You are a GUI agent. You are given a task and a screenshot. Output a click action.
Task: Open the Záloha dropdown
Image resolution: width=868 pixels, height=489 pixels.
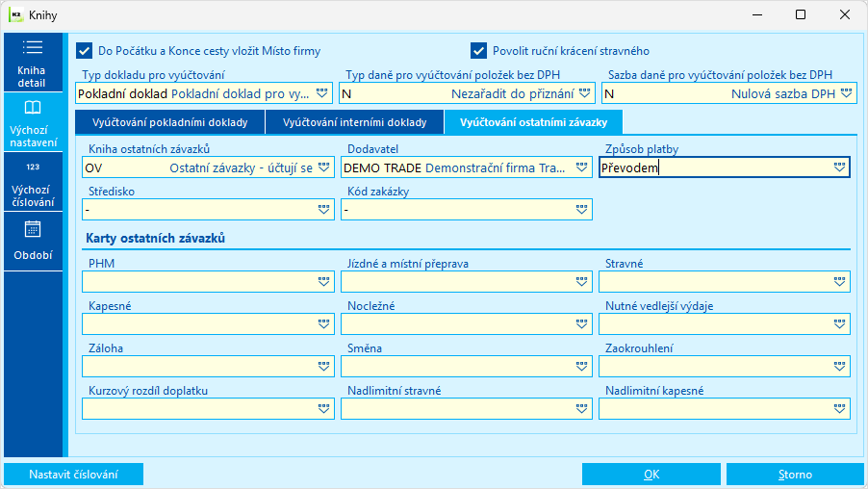coord(324,366)
